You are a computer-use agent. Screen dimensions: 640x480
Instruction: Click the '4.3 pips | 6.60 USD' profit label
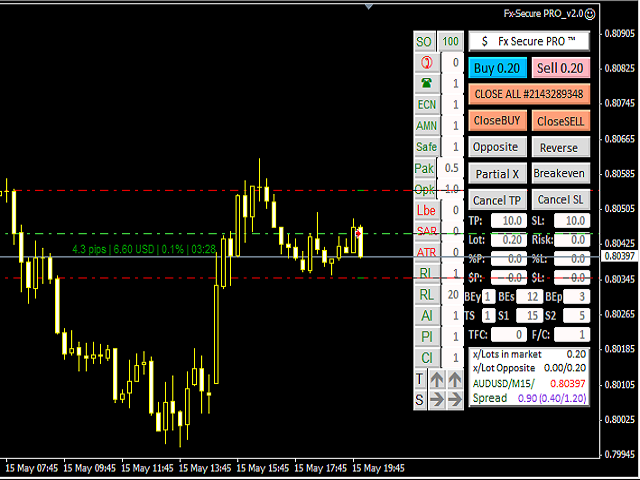(x=144, y=249)
